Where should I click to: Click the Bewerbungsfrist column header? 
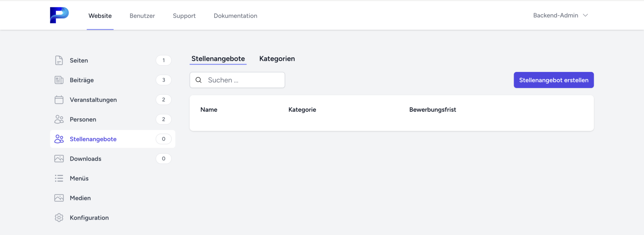click(x=432, y=109)
